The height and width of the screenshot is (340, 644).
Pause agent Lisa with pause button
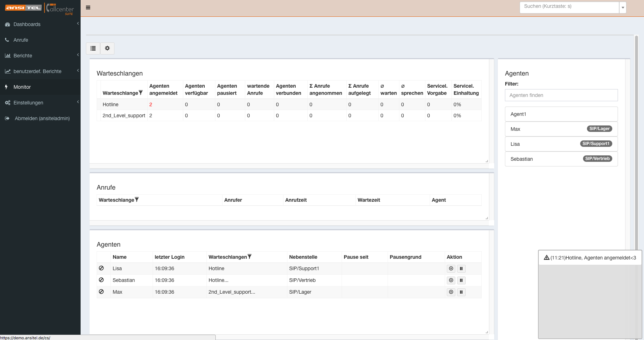461,269
